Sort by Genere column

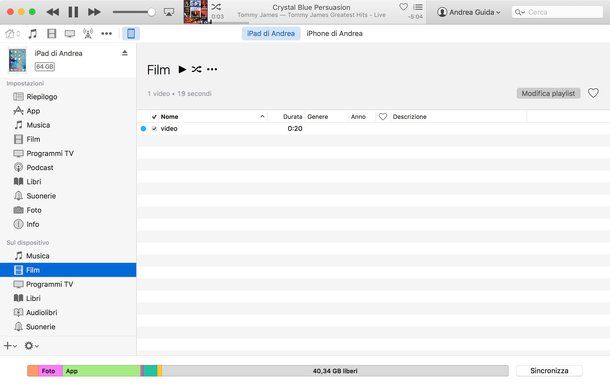318,117
